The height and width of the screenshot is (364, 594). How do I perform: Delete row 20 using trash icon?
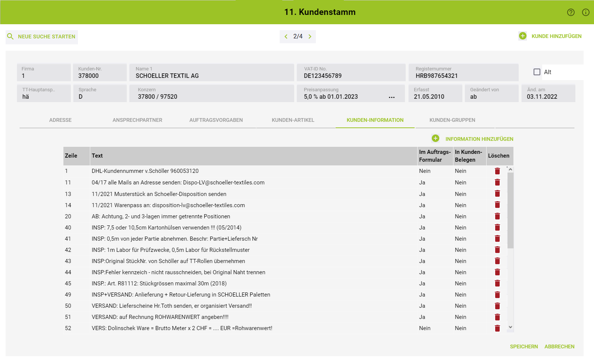tap(497, 216)
